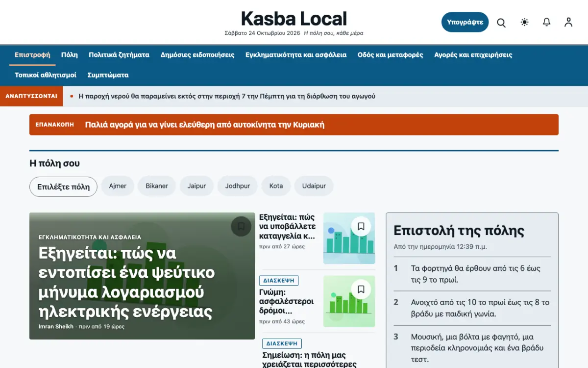Click the ΕΠΑΝΑΚΟΠΗ banner label
This screenshot has height=368, width=588.
[55, 125]
